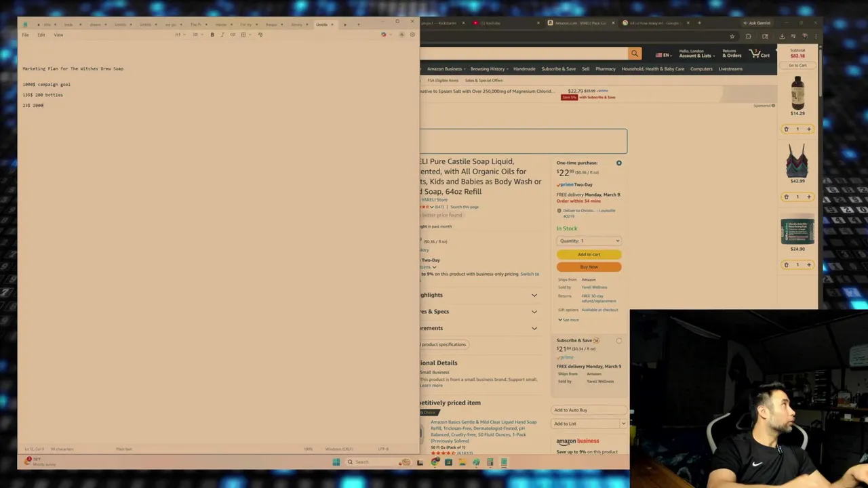The width and height of the screenshot is (868, 488).
Task: Open Chrome three-dot menu
Action: (816, 37)
